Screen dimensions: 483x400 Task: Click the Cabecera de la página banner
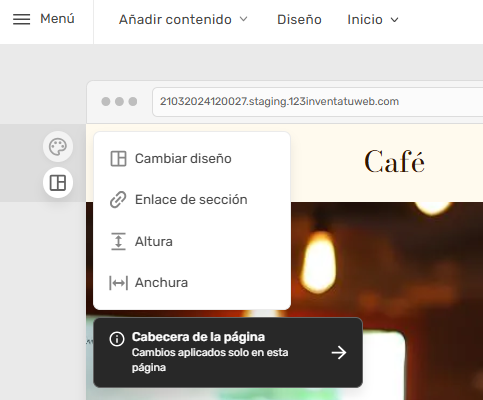(228, 353)
